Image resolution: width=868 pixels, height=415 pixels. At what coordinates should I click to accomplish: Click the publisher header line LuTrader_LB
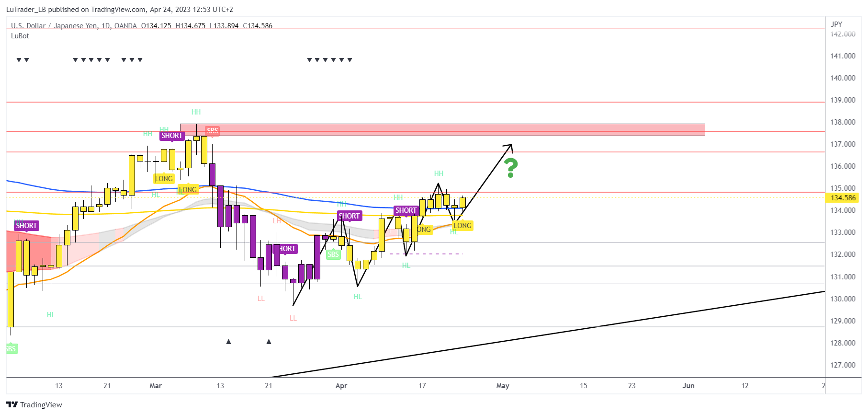tap(120, 10)
